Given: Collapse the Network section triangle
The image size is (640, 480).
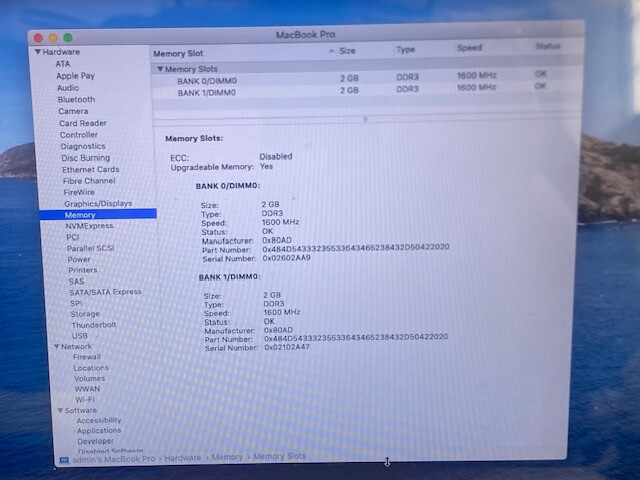Looking at the screenshot, I should click(57, 347).
